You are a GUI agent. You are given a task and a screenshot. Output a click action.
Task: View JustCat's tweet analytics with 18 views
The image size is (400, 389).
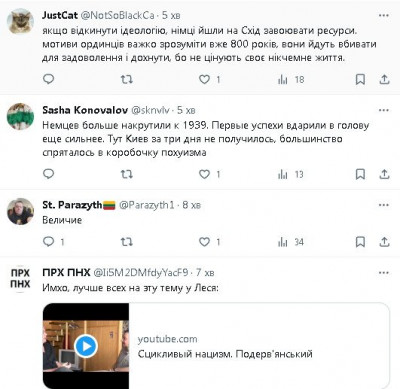pos(291,79)
